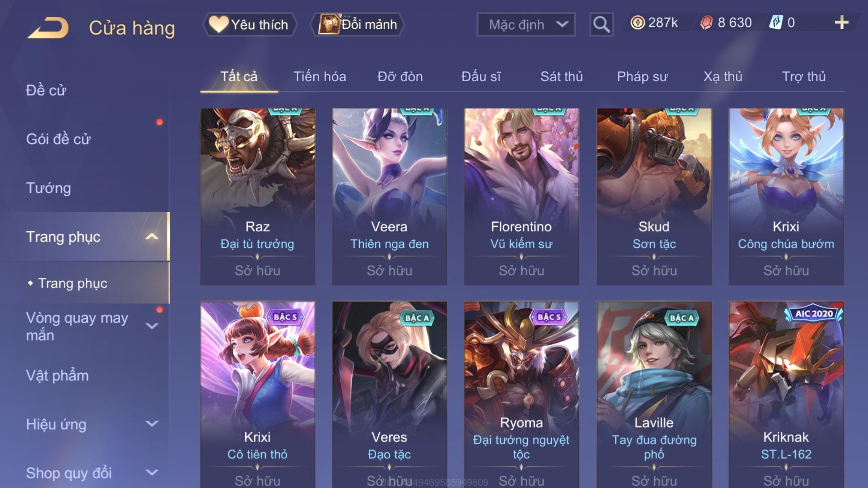This screenshot has width=868, height=488.
Task: Open Gói đề cử in sidebar
Action: [58, 139]
